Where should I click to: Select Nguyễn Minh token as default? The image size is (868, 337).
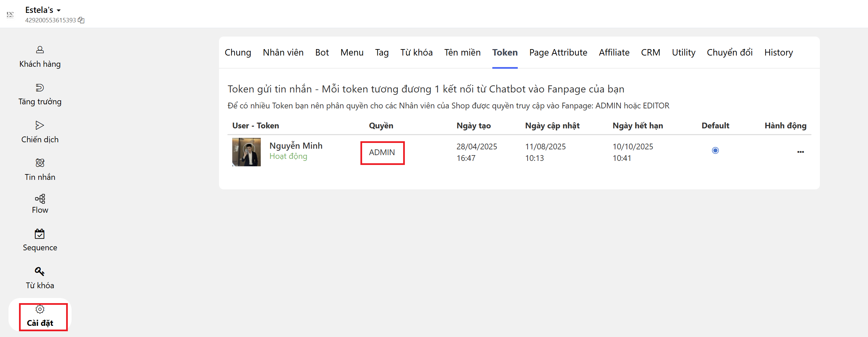click(x=715, y=150)
